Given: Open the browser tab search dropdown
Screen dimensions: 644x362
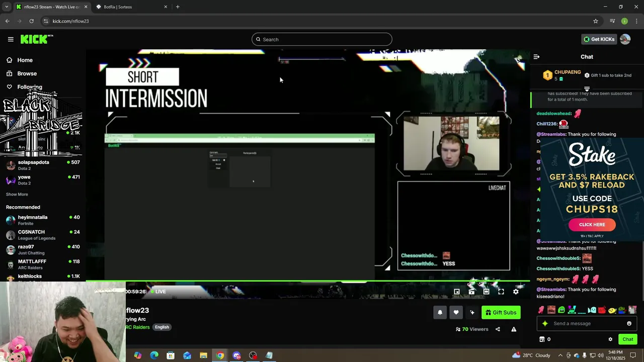Looking at the screenshot, I should (x=6, y=7).
